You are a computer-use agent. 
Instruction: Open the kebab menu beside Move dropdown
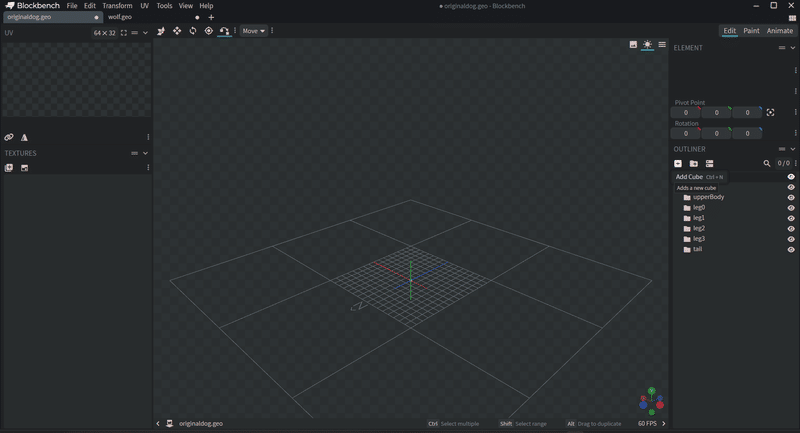[x=272, y=31]
